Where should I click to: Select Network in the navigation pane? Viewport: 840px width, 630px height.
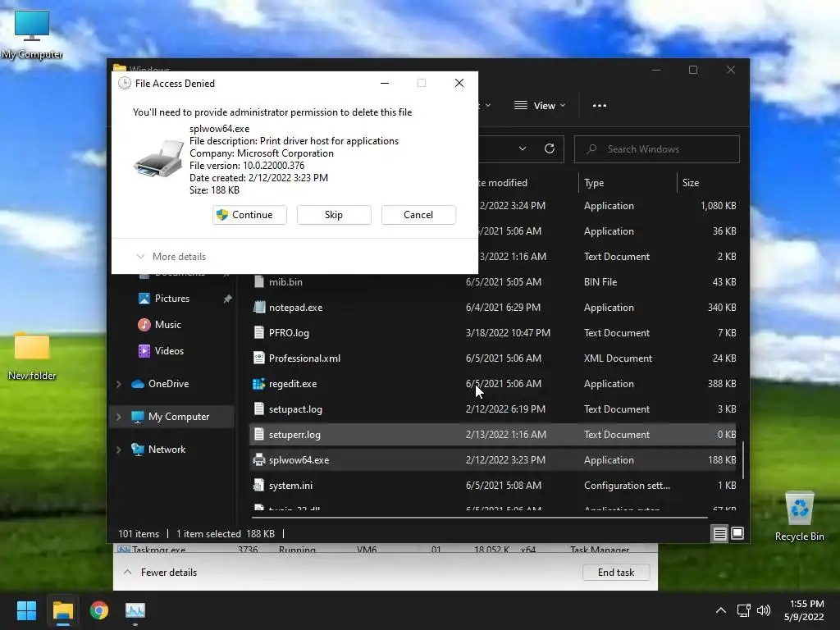(167, 450)
